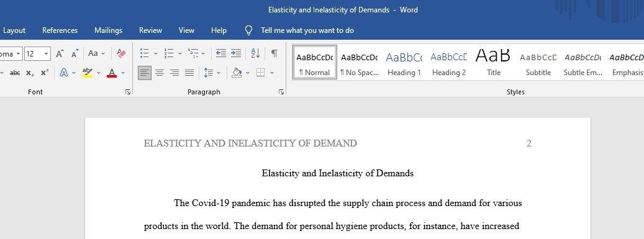Toggle subscript formatting
The width and height of the screenshot is (644, 239).
coord(30,73)
